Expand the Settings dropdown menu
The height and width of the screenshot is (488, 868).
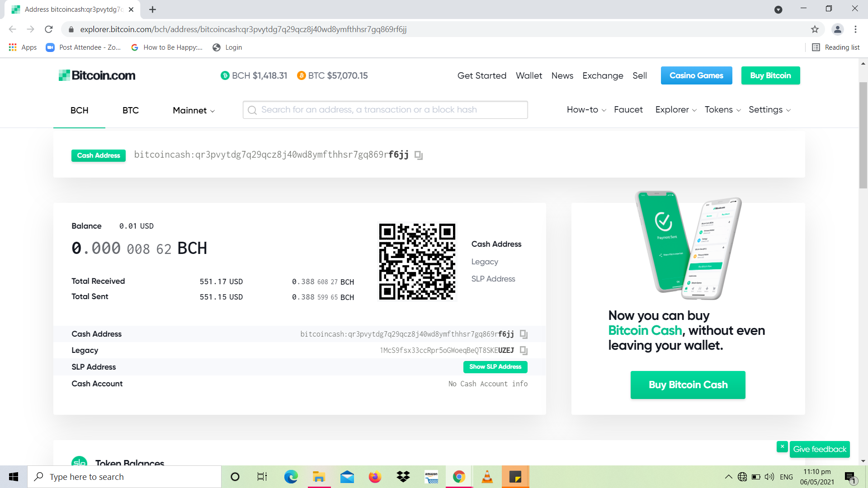pyautogui.click(x=769, y=110)
